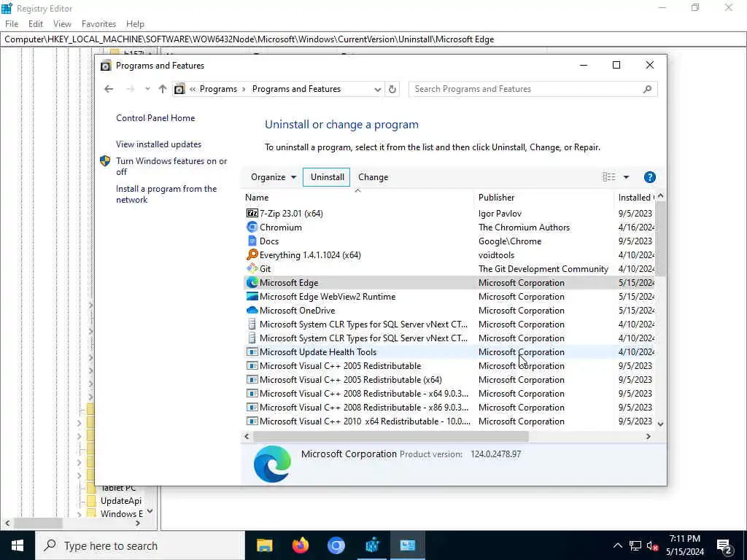Open help with the blue question mark
The width and height of the screenshot is (747, 560).
point(649,177)
